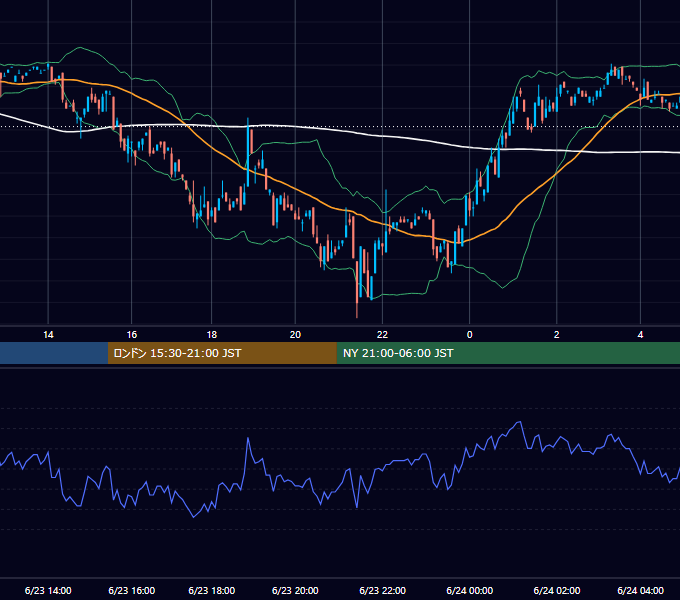Click the 6/23 18:00 label on oscillator axis
680x600 pixels.
pos(212,590)
